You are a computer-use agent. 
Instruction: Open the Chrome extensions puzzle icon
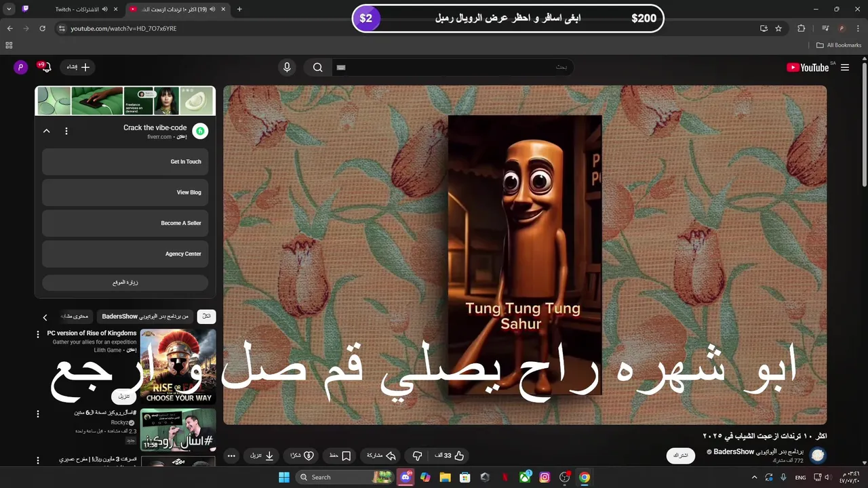[802, 28]
